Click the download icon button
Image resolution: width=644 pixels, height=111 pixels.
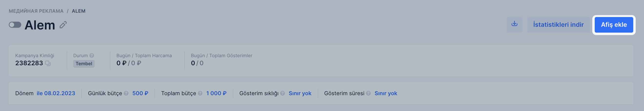[514, 24]
